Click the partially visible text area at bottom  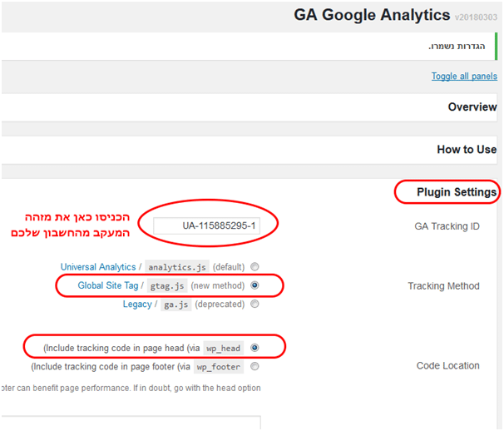pos(131,423)
